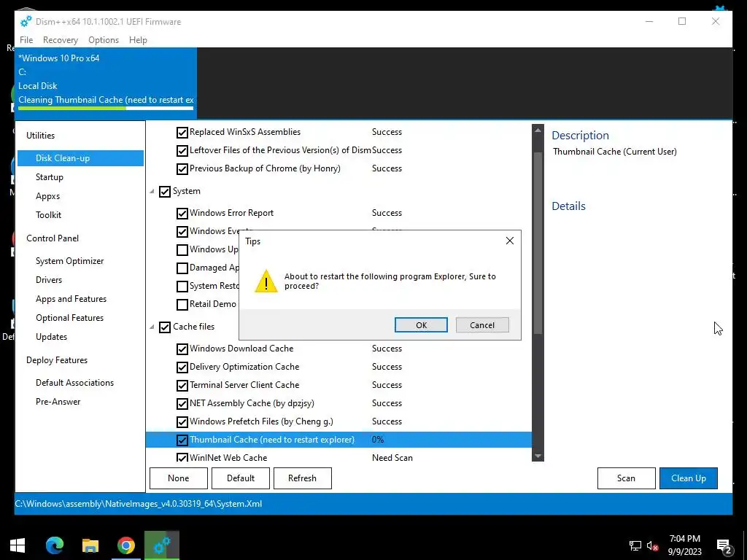Image resolution: width=747 pixels, height=560 pixels.
Task: Uncheck NET Assembly Cache (by dpzjsy)
Action: coord(182,404)
